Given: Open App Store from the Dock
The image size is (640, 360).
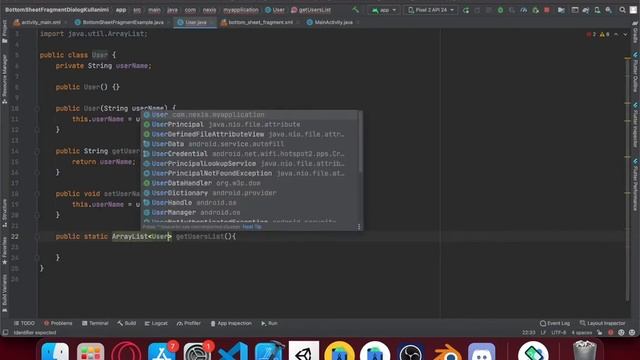Looking at the screenshot, I should [162, 351].
